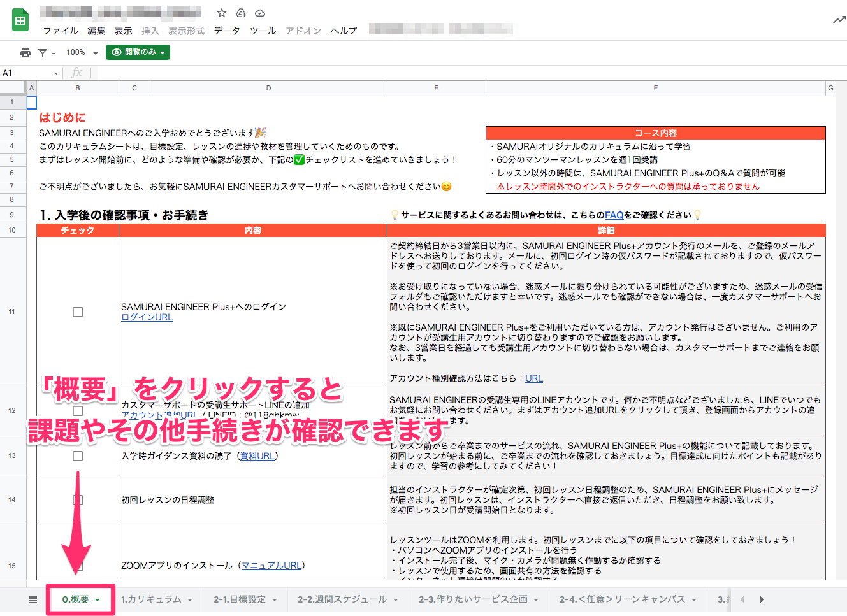This screenshot has width=847, height=616.
Task: Open the all sheets list icon
Action: coord(31,599)
